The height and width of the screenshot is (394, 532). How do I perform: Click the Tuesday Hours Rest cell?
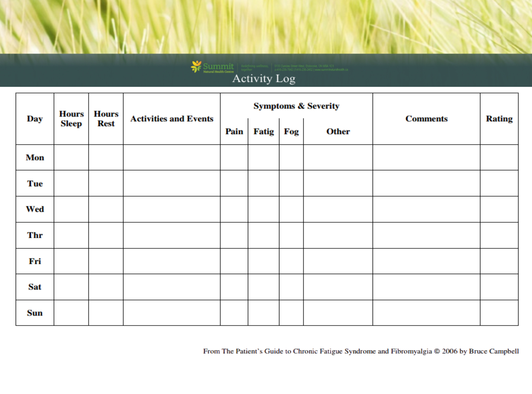(x=106, y=183)
